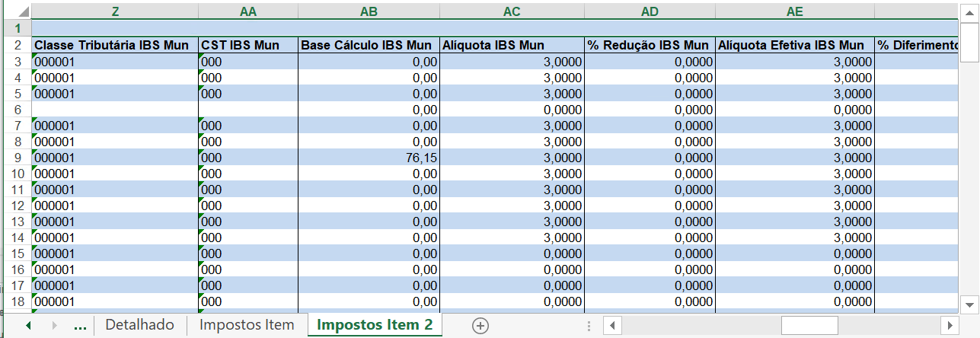Switch to Impostos Item sheet tab
The height and width of the screenshot is (338, 980).
[x=247, y=325]
